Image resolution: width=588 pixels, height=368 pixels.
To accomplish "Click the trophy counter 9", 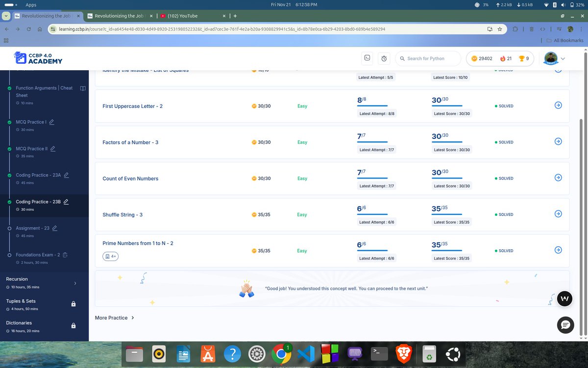I will 524,58.
